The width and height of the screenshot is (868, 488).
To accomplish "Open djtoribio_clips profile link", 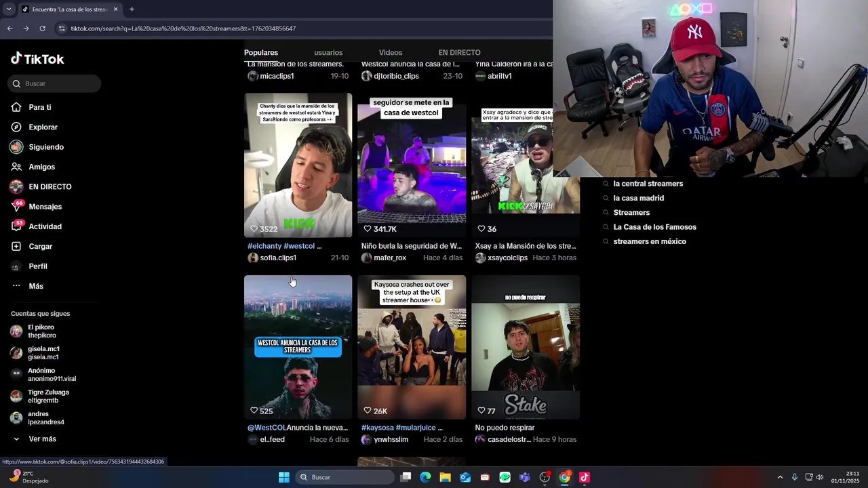I will [396, 76].
